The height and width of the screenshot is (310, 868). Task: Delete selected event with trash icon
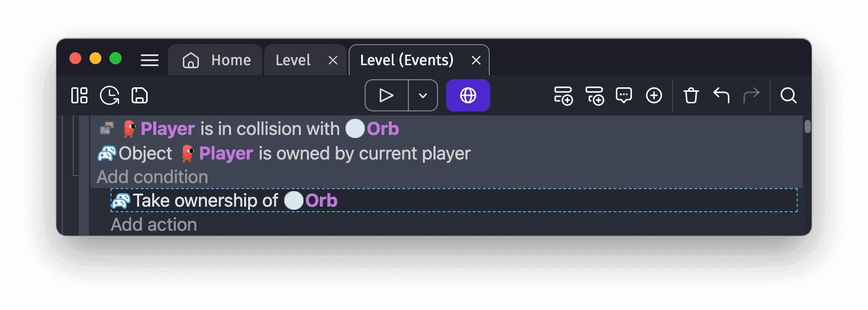point(691,95)
